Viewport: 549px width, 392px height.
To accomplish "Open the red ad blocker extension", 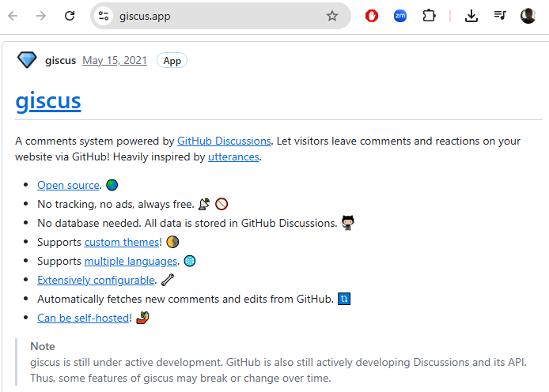I will (372, 16).
